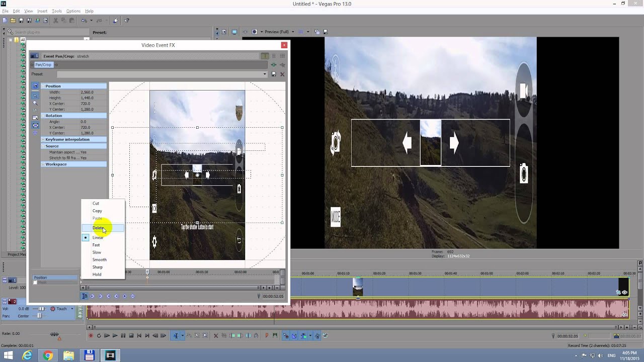This screenshot has height=362, width=644.
Task: Click the Open project folder icon
Action: 13,21
